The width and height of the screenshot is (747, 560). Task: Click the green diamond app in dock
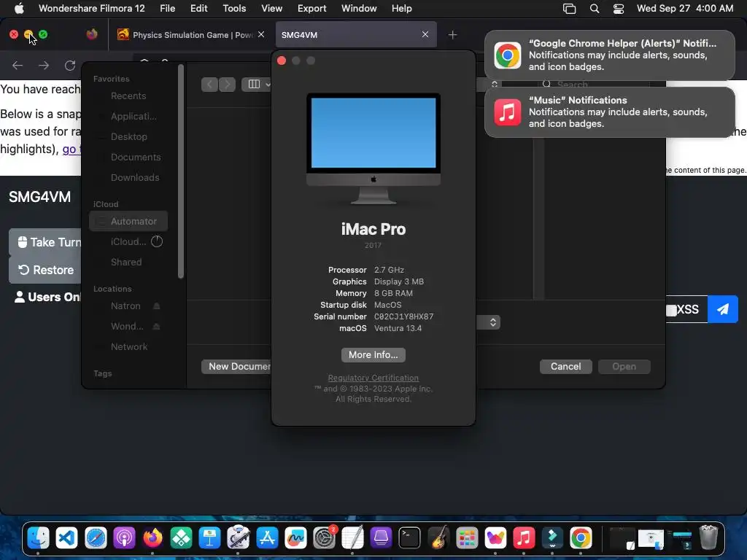click(182, 538)
